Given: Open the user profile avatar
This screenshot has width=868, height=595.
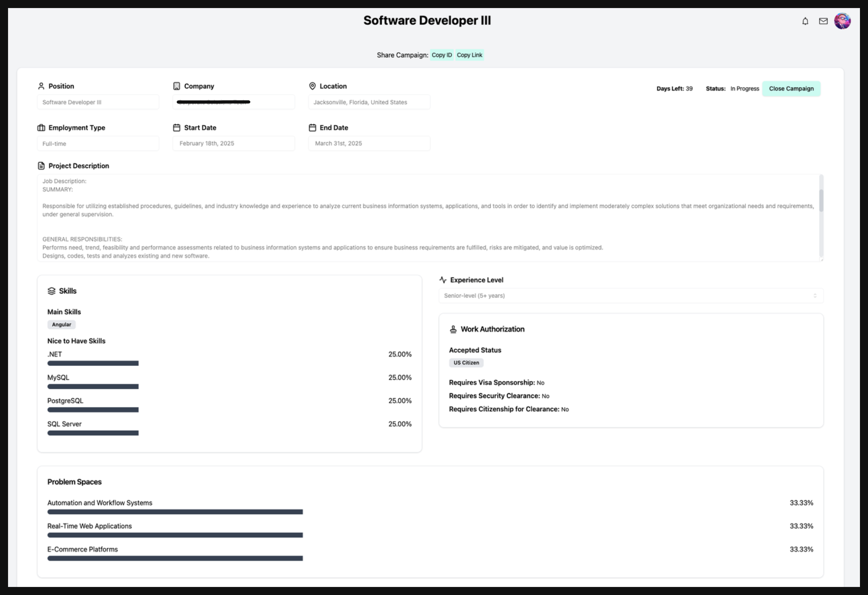Looking at the screenshot, I should [842, 21].
